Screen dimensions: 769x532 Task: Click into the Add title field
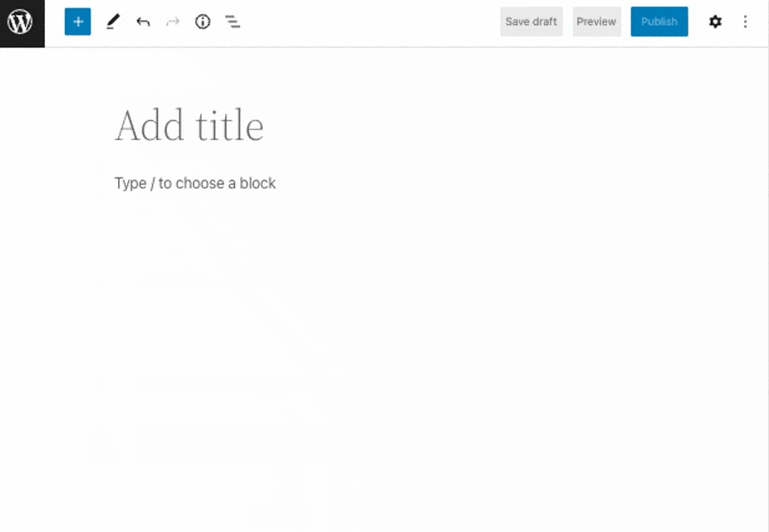pos(189,126)
